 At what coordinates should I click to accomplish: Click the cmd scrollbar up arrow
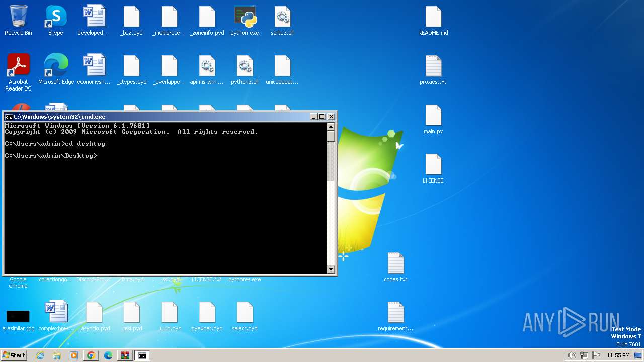(331, 126)
